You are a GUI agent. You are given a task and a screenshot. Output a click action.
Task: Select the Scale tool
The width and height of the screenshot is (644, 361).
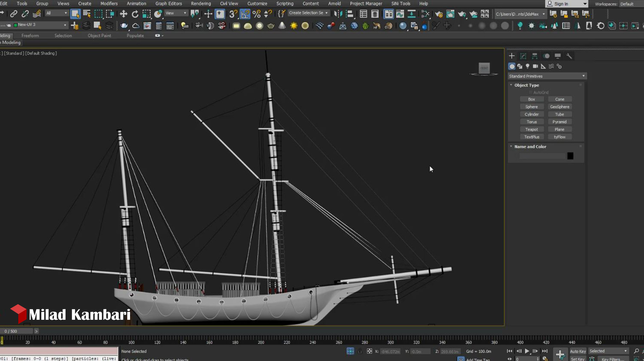pyautogui.click(x=147, y=14)
